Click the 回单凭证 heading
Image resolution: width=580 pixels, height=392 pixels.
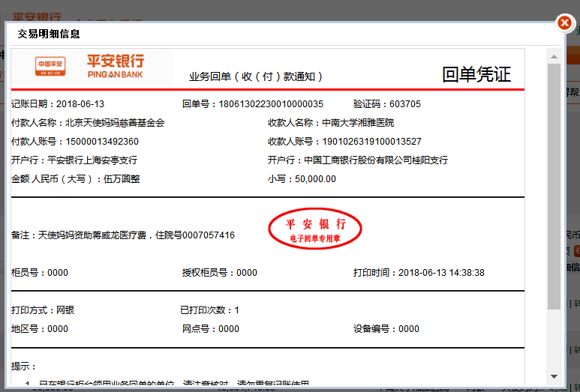click(476, 74)
